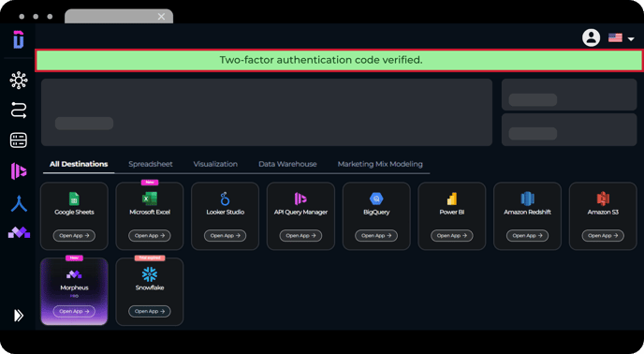Click the Morpheus card icon
Viewport: 644px width, 354px height.
74,274
